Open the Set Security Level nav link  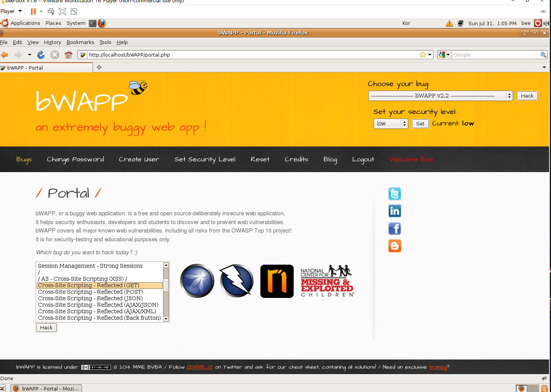click(x=205, y=159)
